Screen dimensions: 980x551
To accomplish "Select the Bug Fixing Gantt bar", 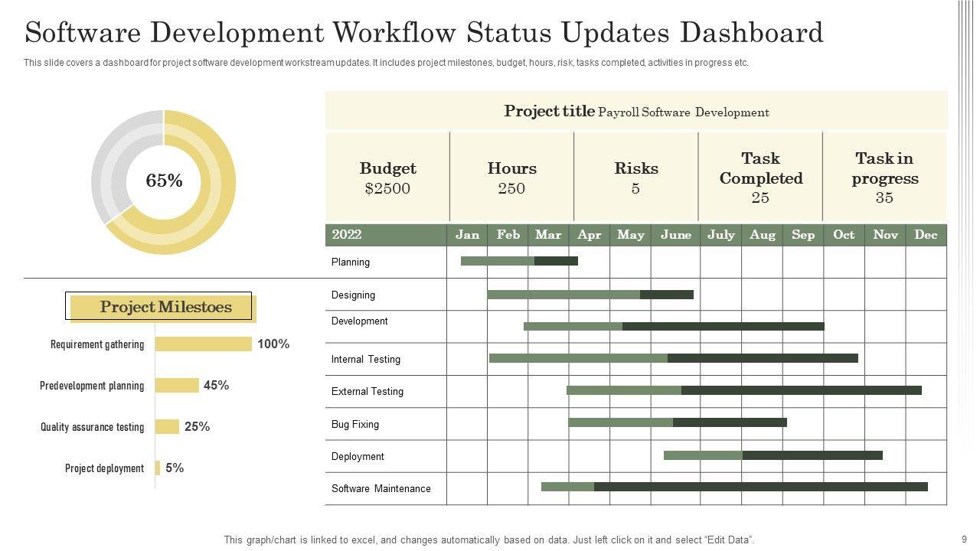I will [x=677, y=422].
